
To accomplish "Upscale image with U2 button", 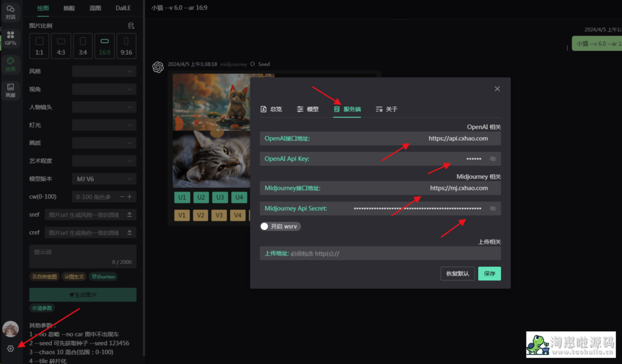I will (x=201, y=197).
